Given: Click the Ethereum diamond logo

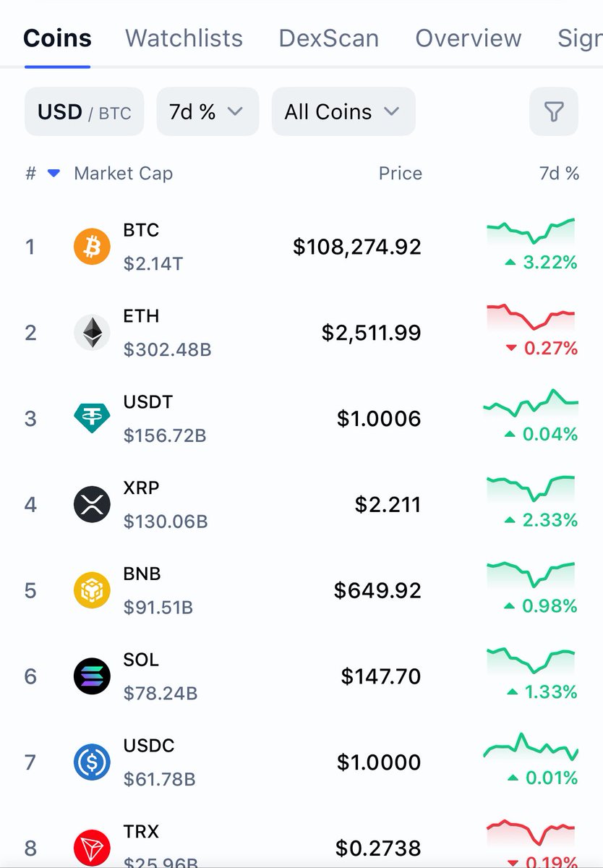Looking at the screenshot, I should 92,333.
